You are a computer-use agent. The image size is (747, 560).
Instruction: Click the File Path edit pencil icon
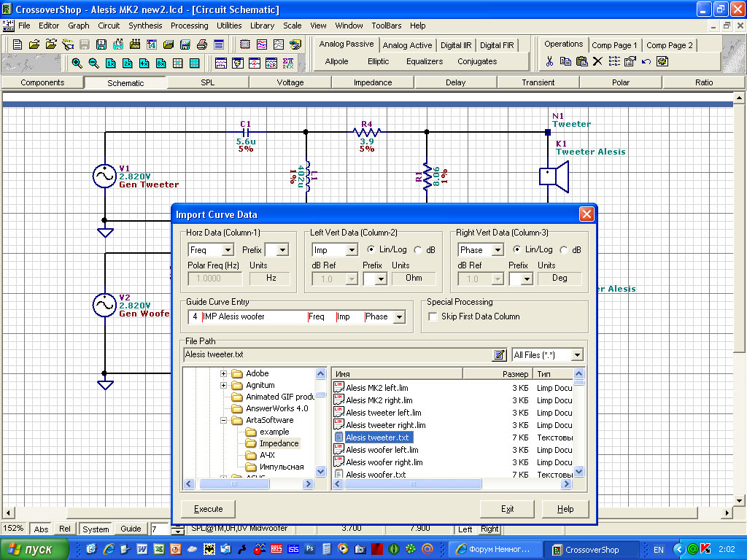[x=499, y=355]
